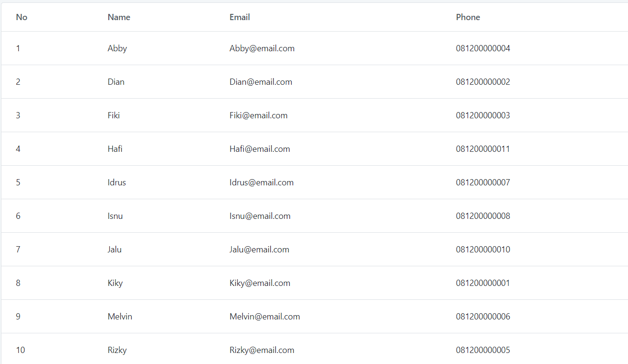Image resolution: width=628 pixels, height=364 pixels.
Task: Click the Abby@email.com email cell
Action: pos(262,48)
